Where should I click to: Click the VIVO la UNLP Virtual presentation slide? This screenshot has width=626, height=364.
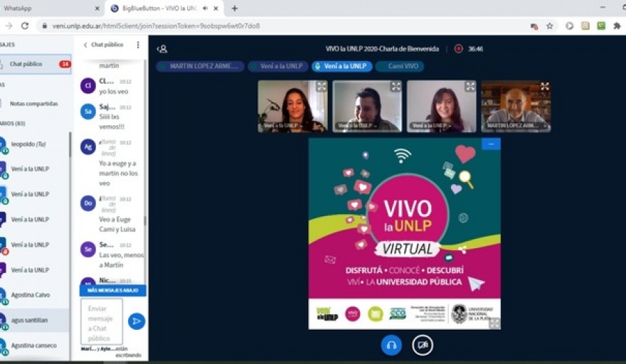point(405,233)
